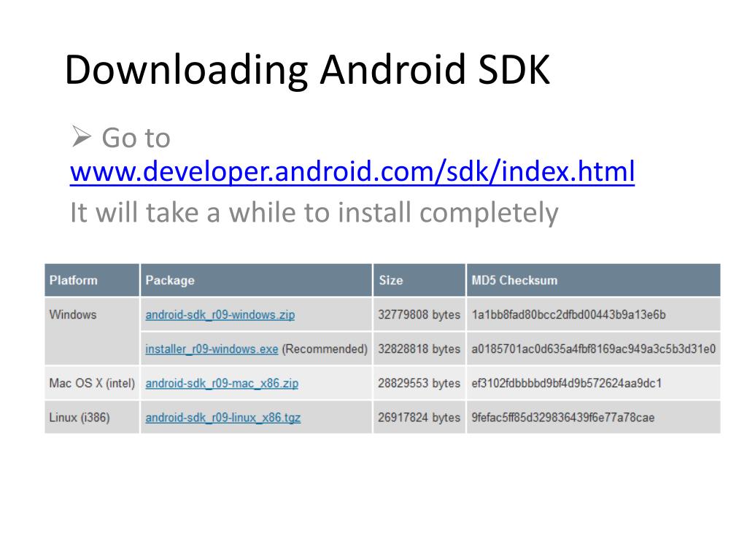Click the Platform column header

pos(92,280)
